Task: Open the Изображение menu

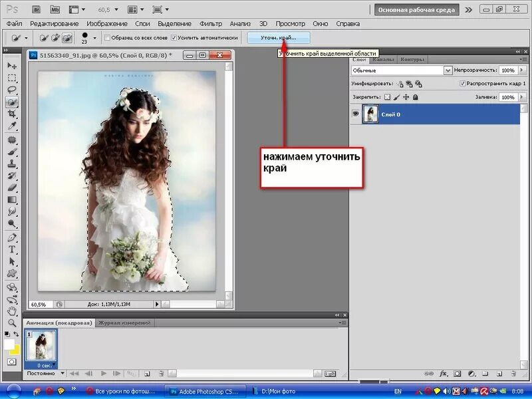Action: point(107,24)
